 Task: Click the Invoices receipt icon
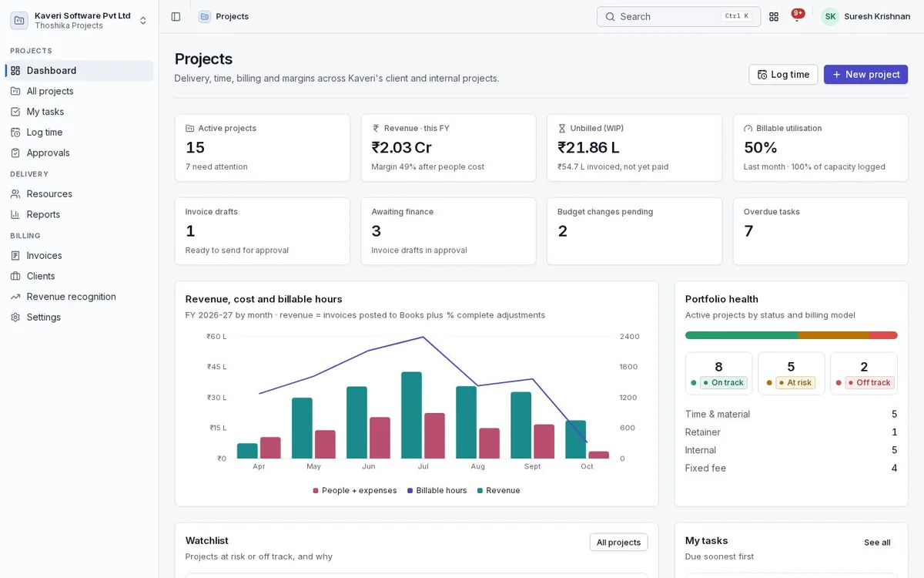(15, 255)
